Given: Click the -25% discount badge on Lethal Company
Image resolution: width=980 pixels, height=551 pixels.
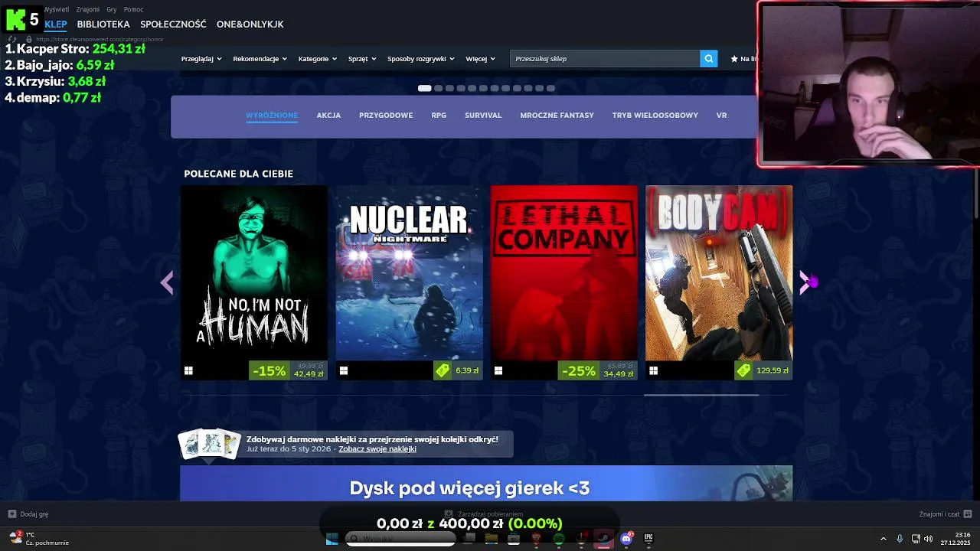Looking at the screenshot, I should click(578, 370).
